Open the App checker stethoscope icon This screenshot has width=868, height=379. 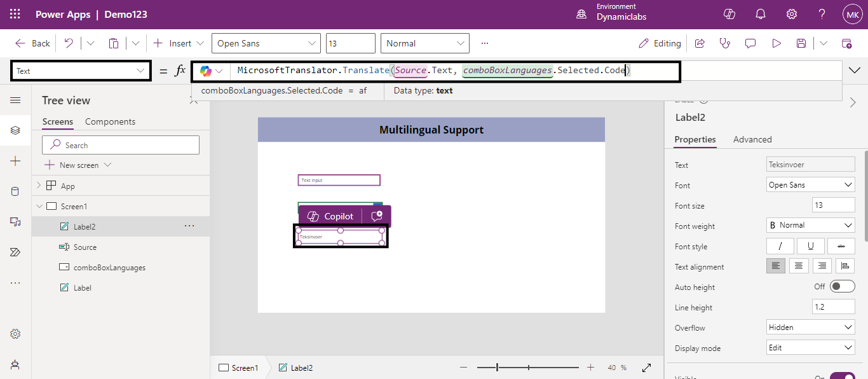pos(724,43)
